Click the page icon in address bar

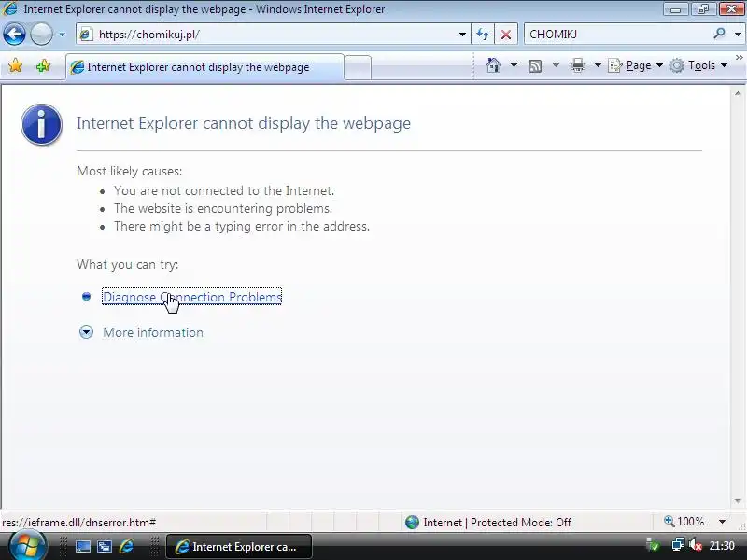pos(86,35)
